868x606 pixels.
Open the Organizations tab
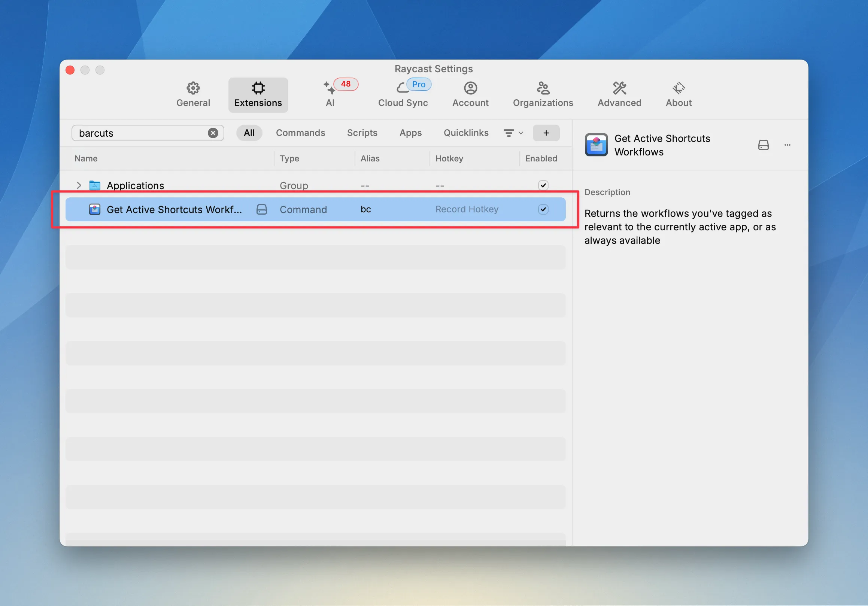[543, 94]
